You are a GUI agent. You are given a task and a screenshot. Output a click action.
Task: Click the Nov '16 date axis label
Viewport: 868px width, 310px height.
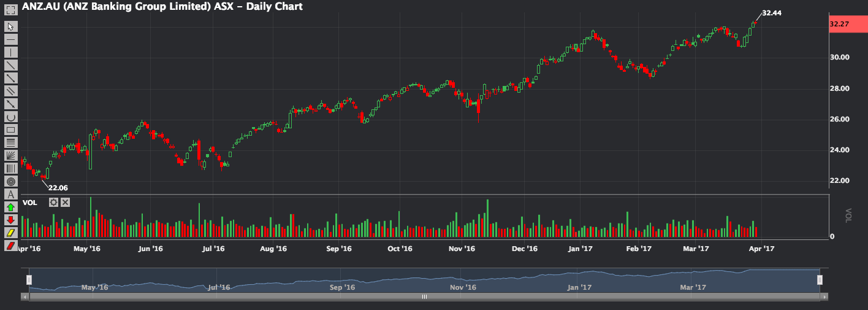click(462, 249)
